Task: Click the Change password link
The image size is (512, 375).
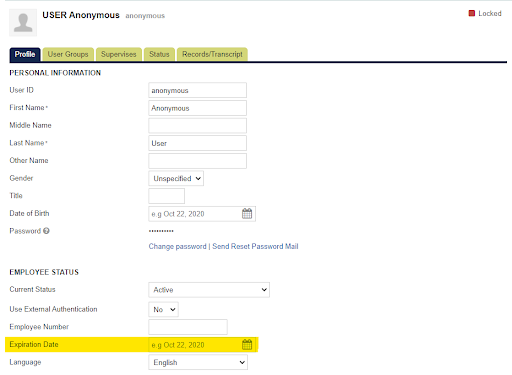Action: click(x=177, y=246)
